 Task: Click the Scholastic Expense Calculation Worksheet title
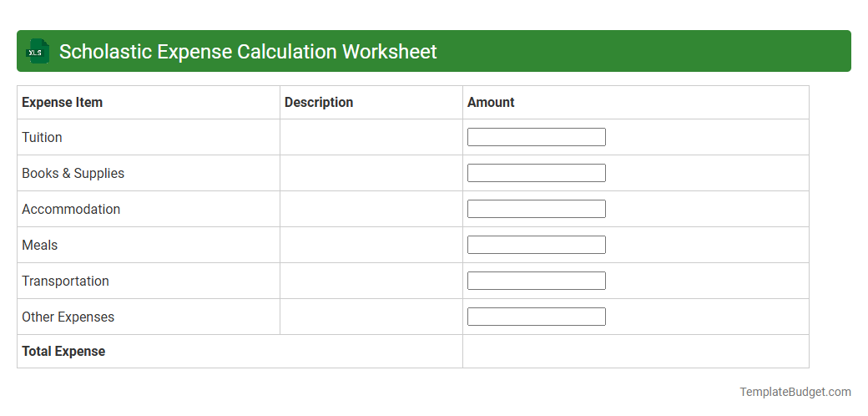point(248,52)
